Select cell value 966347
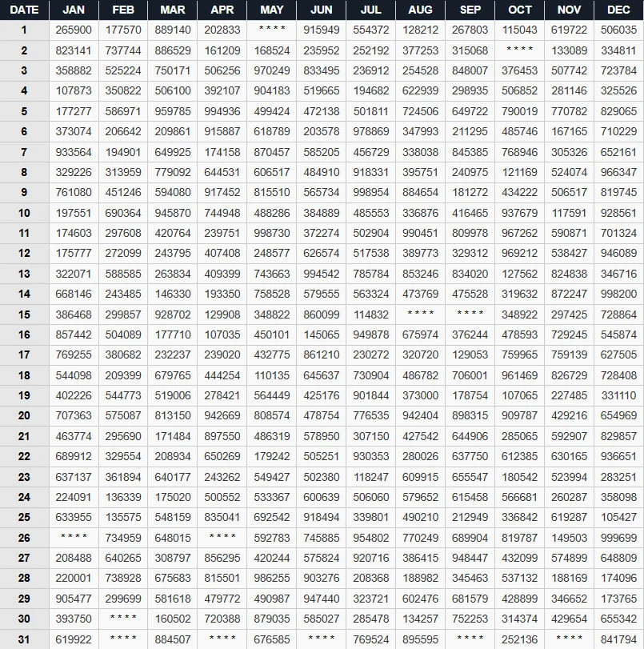 coord(618,172)
